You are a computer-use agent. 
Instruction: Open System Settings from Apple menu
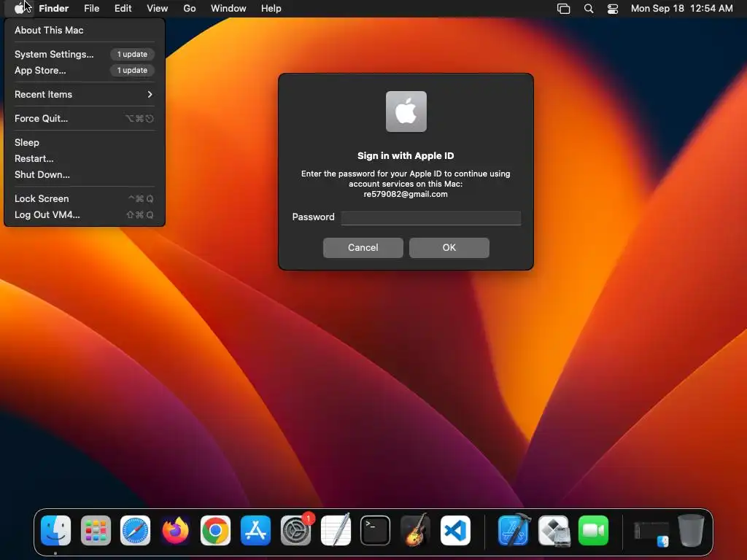tap(85, 54)
